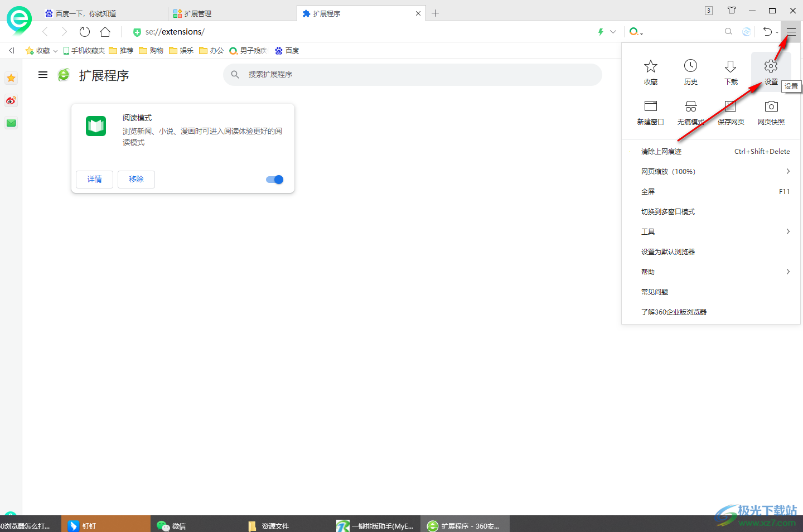This screenshot has width=803, height=532.
Task: Open the 娱乐 bookmark folder
Action: pyautogui.click(x=181, y=51)
